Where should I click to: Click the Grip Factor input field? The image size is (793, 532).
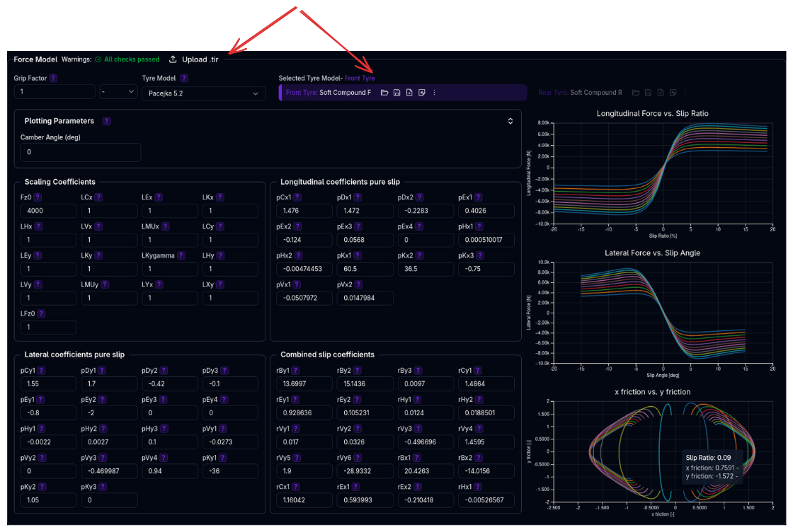(54, 92)
